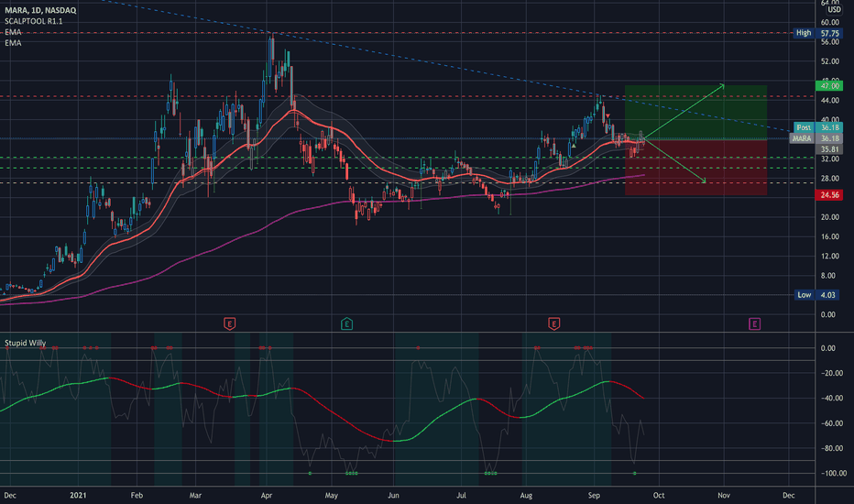Click the green E earnings marker

pos(347,324)
